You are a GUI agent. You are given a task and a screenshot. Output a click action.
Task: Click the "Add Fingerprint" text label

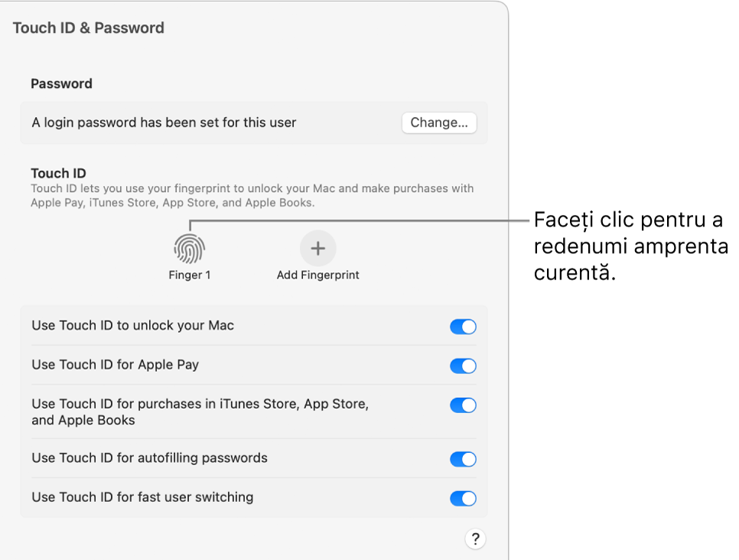(317, 275)
